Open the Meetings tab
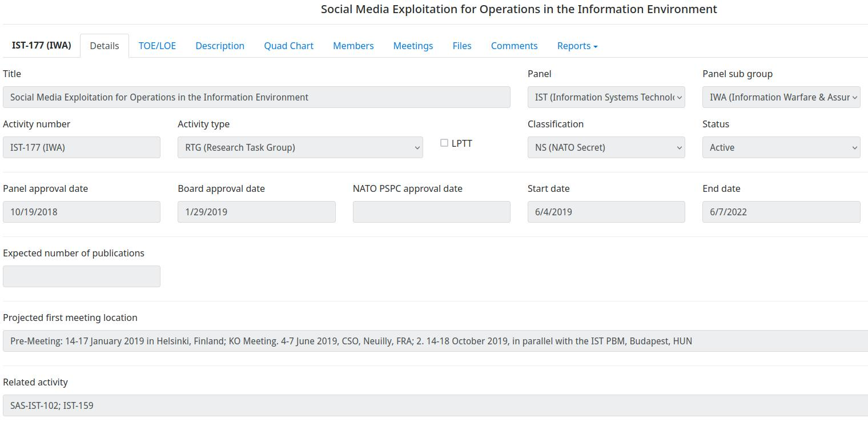This screenshot has width=868, height=426. click(x=413, y=46)
